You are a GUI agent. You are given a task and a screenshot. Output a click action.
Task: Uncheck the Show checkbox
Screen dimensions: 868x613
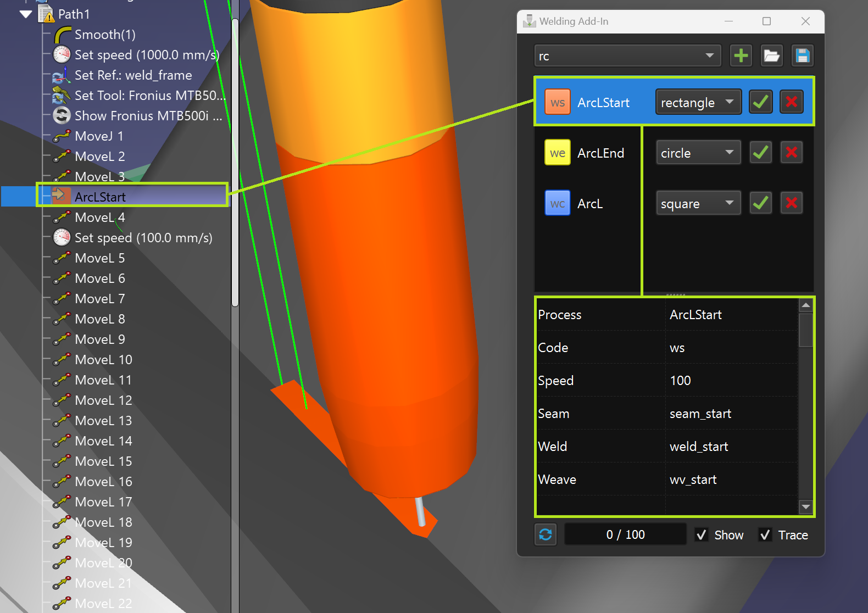[702, 534]
